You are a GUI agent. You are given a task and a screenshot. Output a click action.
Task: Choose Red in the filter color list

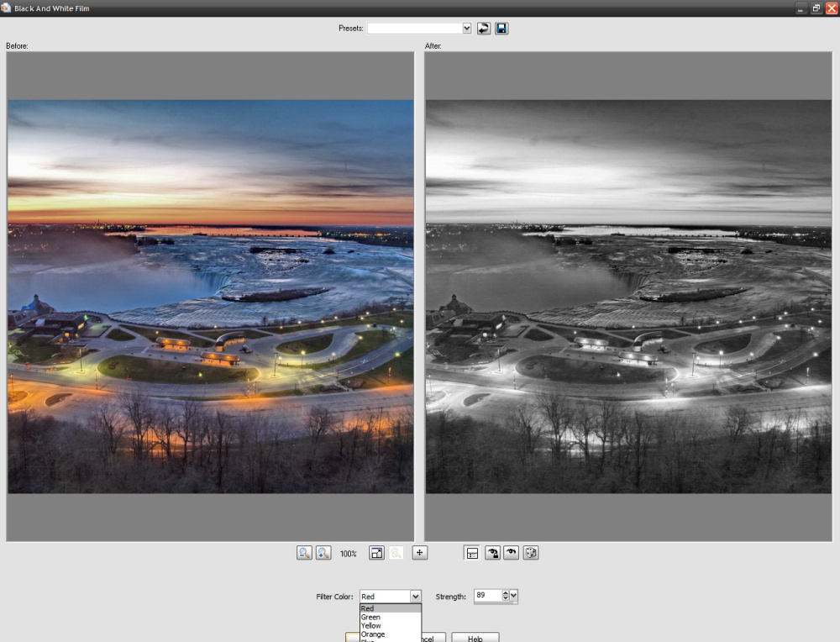click(x=391, y=608)
